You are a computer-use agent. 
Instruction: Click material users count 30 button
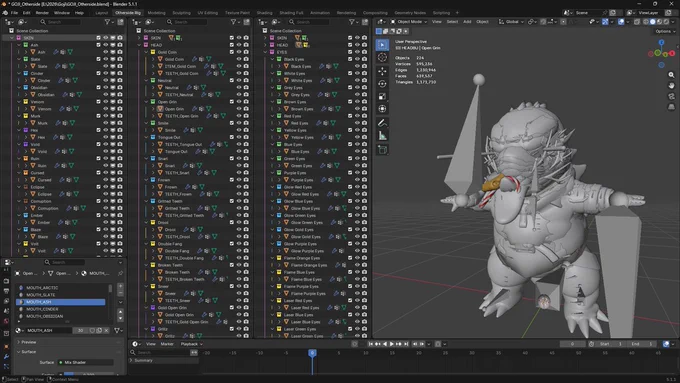pos(81,331)
